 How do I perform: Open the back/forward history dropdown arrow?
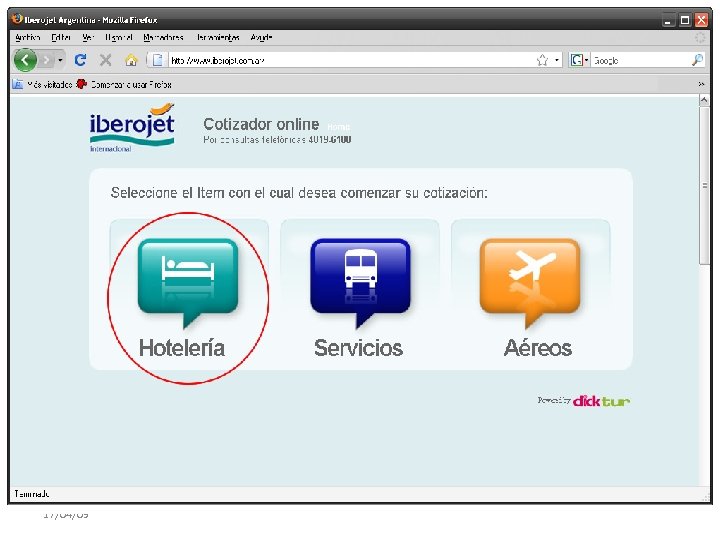pos(60,60)
